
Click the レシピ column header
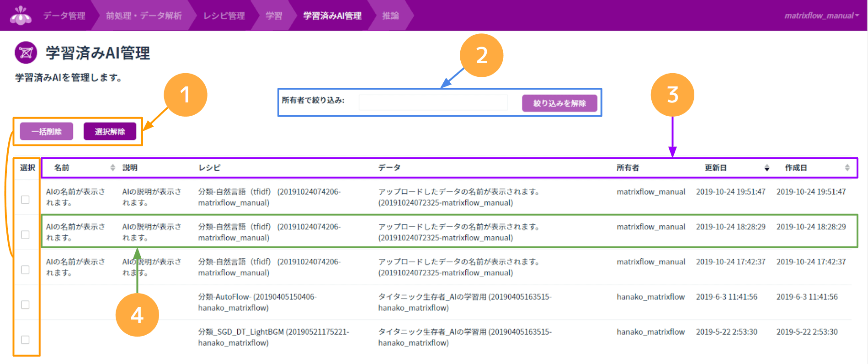point(209,168)
